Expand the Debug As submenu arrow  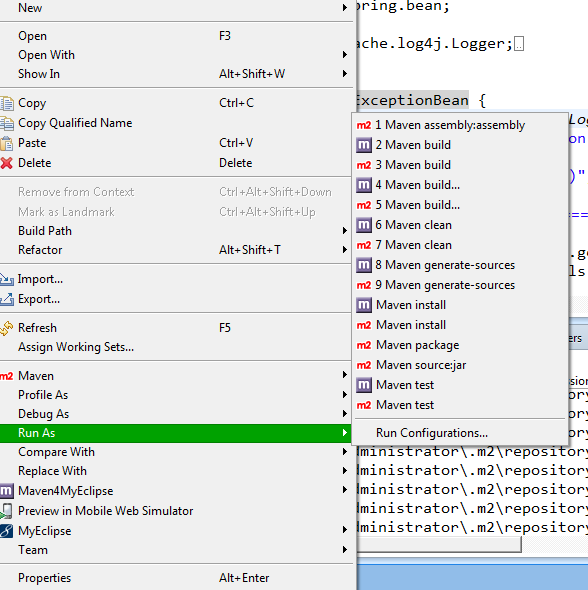click(x=345, y=414)
